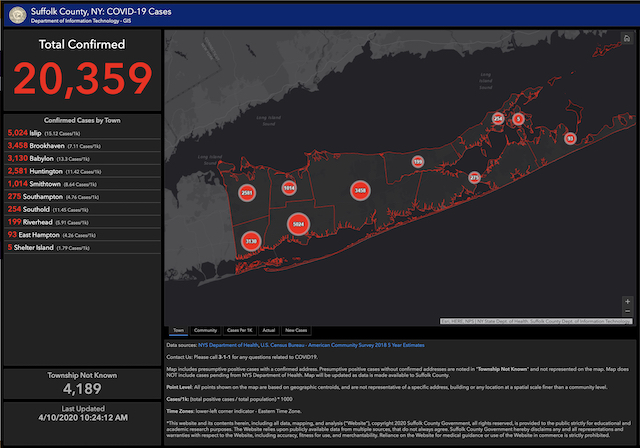
Task: Click the Smithtown 1014 cases map marker
Action: click(289, 187)
